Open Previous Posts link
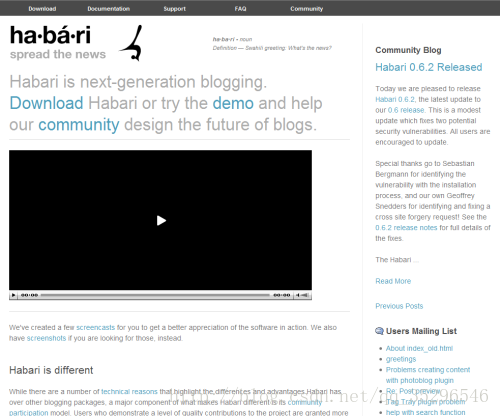The height and width of the screenshot is (416, 500). [399, 306]
